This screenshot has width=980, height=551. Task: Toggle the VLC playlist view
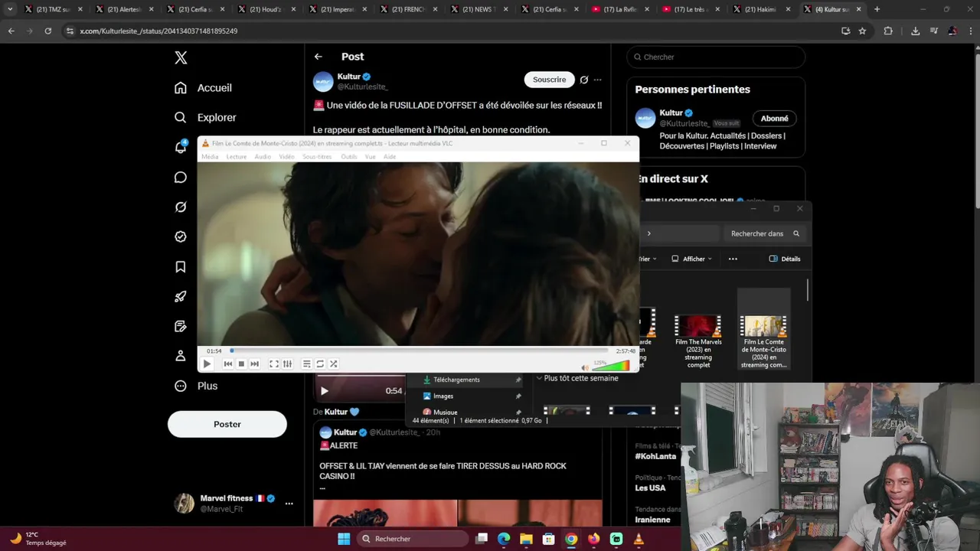[306, 364]
